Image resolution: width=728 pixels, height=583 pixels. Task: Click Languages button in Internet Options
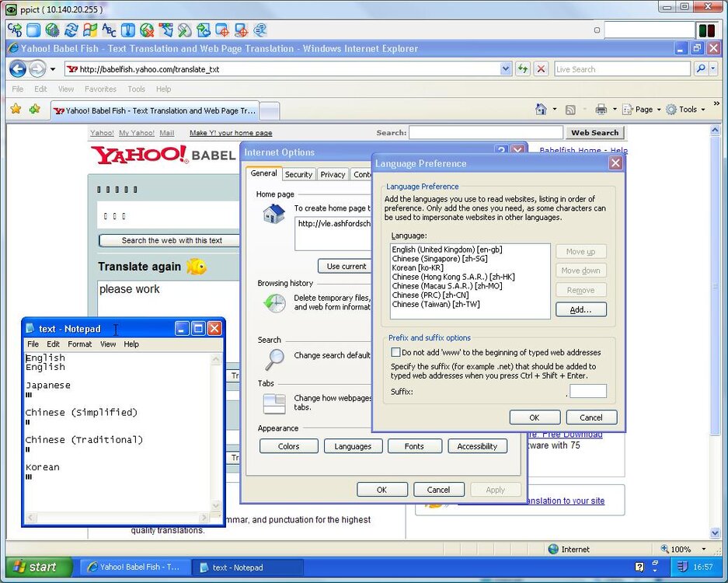353,446
